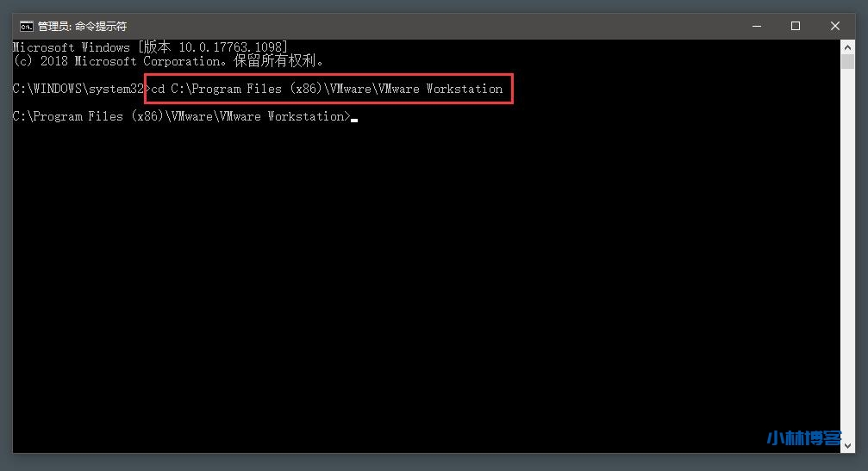Viewport: 868px width, 471px height.
Task: Click the C:\WINDOWS\system32 prompt text
Action: pos(78,89)
